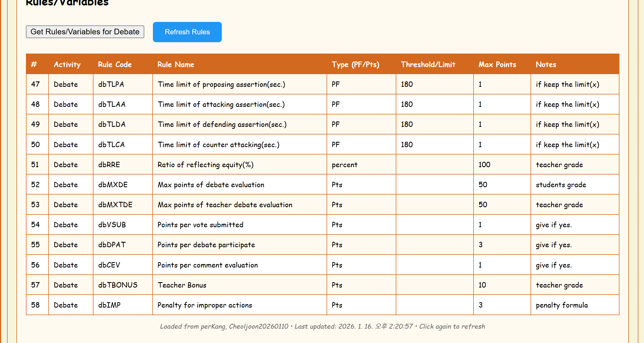
Task: Select 'Ratio of reflecting equity(%)' cell
Action: pos(206,165)
